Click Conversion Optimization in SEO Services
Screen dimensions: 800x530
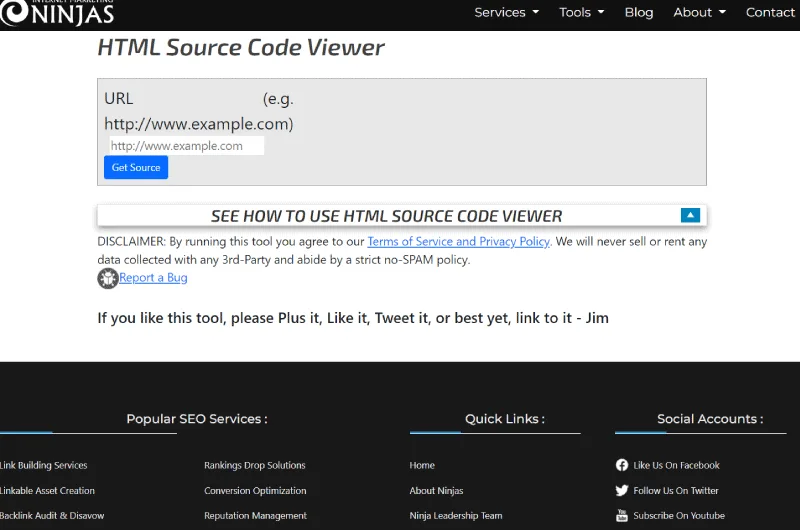255,491
